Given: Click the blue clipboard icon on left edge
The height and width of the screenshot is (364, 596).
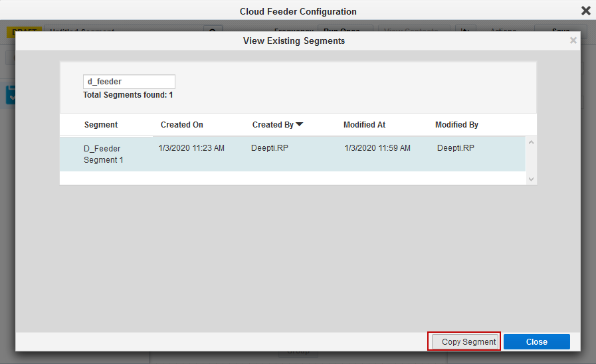Looking at the screenshot, I should [11, 94].
